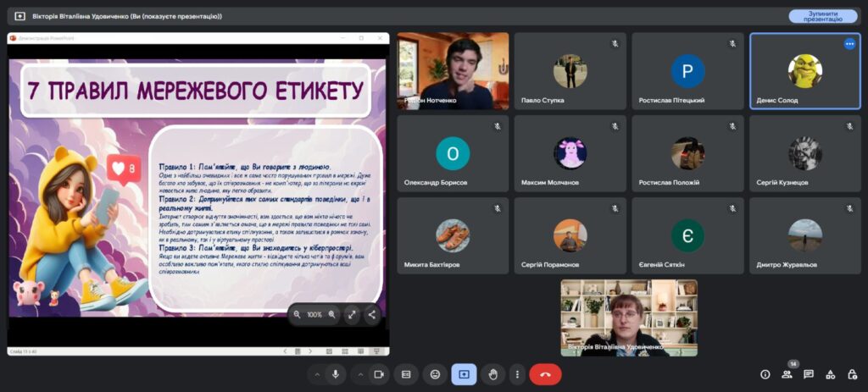Open the chat panel icon
Viewport: 868px width, 392px height.
click(809, 373)
